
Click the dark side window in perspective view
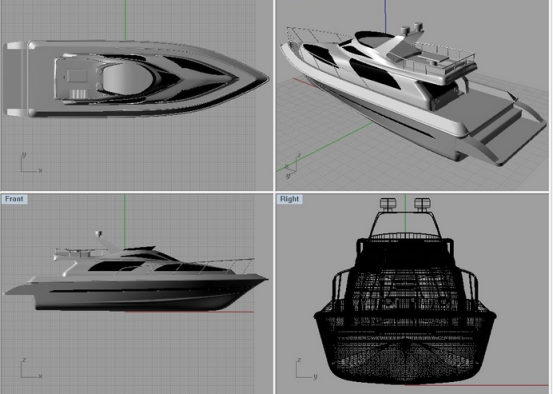pyautogui.click(x=374, y=73)
